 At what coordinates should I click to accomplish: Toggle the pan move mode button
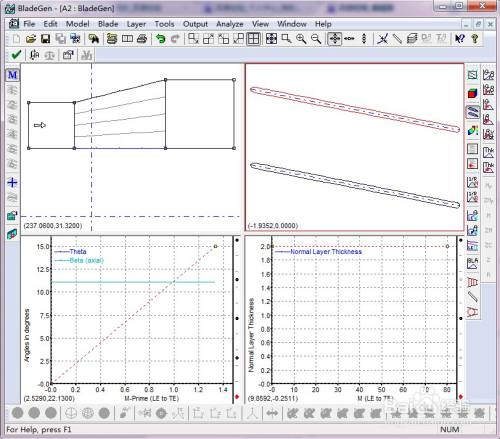click(334, 39)
